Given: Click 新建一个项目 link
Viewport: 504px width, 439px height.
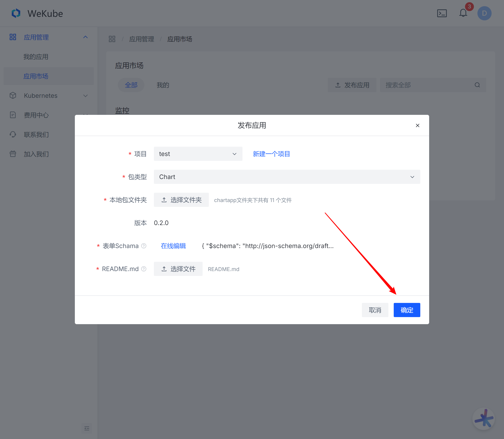Looking at the screenshot, I should 271,154.
